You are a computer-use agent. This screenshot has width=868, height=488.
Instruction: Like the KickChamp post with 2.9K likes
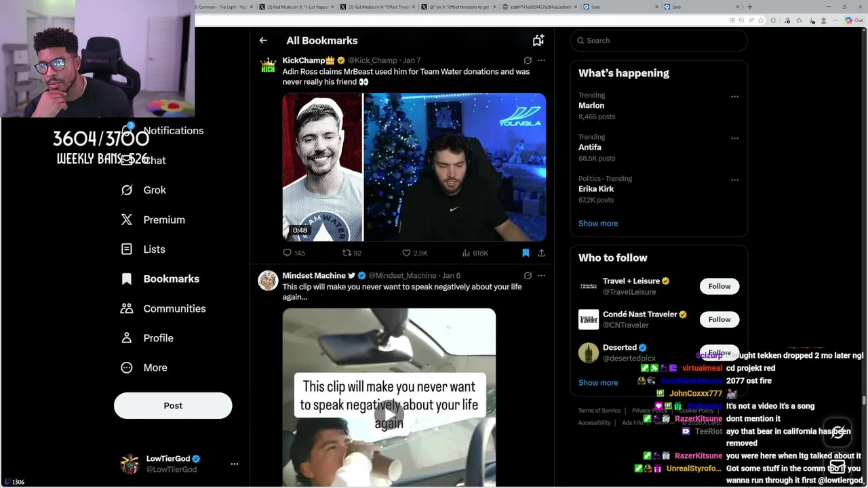414,253
